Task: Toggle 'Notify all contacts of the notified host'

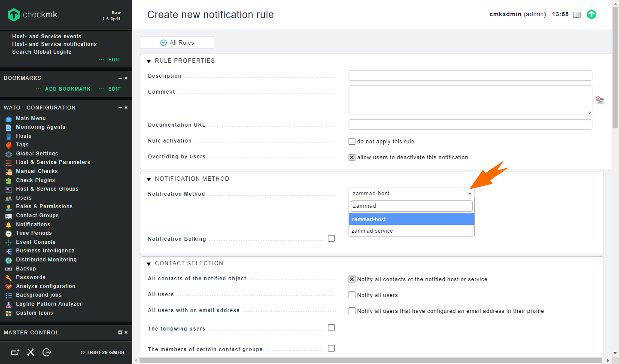Action: click(352, 279)
